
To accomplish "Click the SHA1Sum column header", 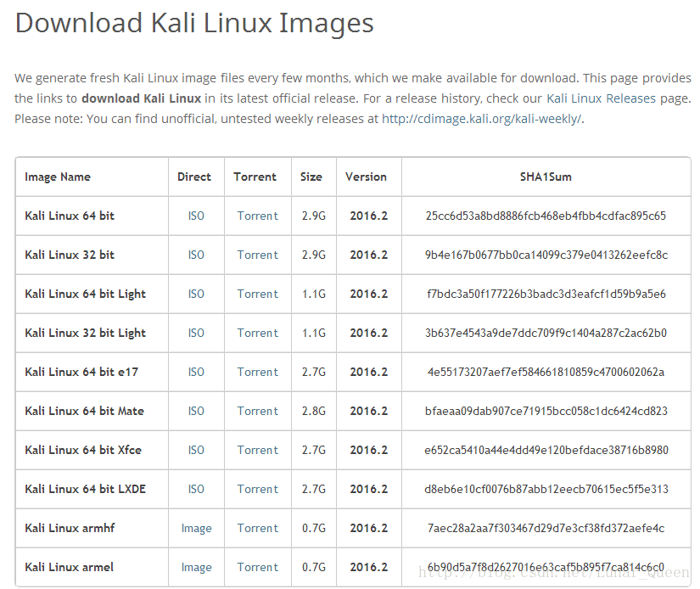I will [546, 177].
